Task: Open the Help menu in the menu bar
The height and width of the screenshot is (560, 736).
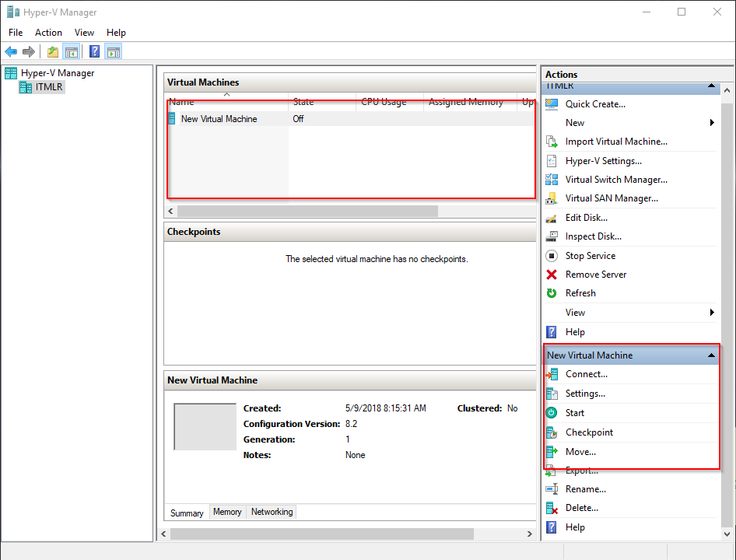Action: [116, 33]
